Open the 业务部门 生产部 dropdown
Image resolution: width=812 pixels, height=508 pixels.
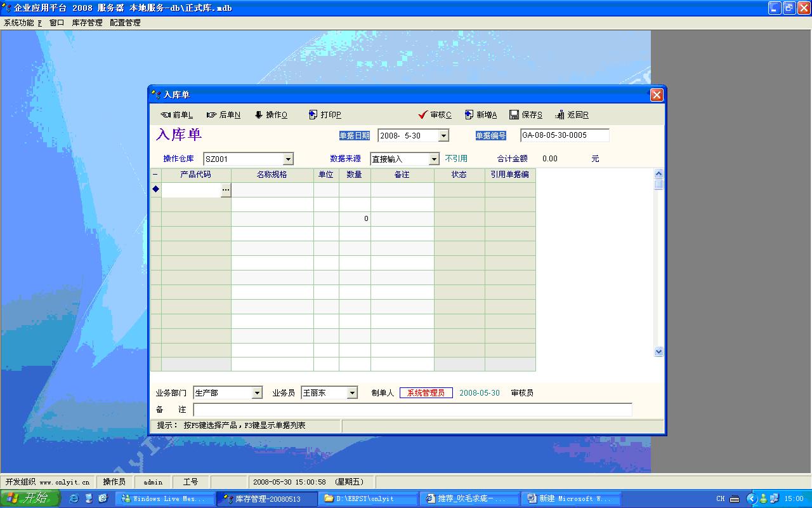257,393
